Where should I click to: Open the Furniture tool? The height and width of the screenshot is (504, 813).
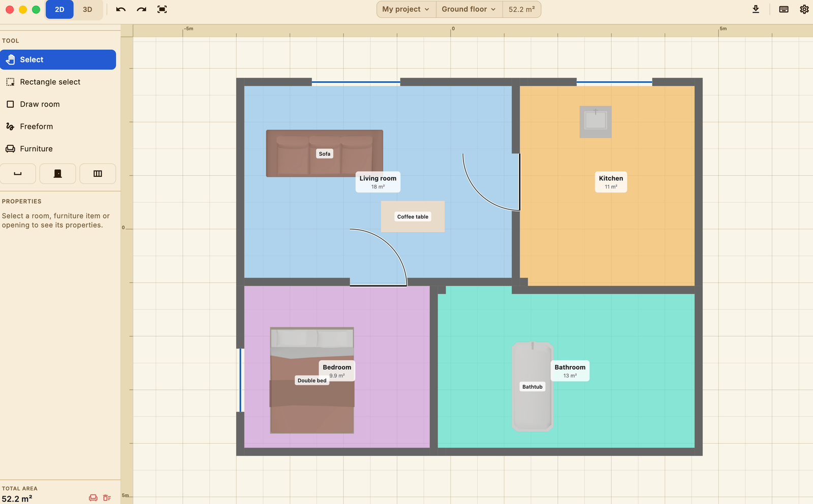coord(58,149)
